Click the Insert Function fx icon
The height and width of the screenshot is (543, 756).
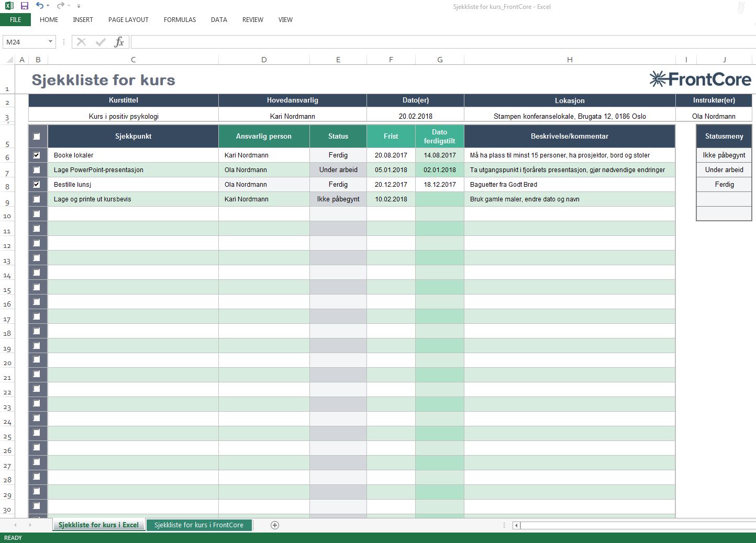point(119,42)
